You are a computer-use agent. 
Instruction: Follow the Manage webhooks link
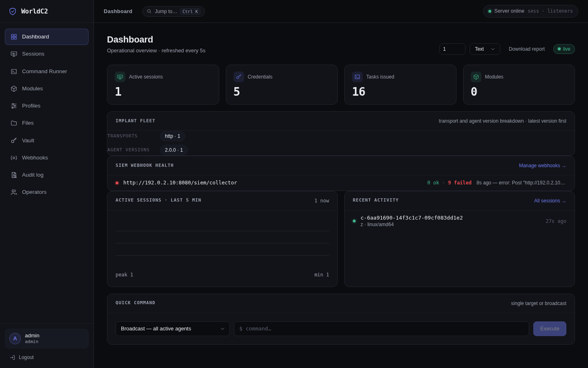[542, 166]
